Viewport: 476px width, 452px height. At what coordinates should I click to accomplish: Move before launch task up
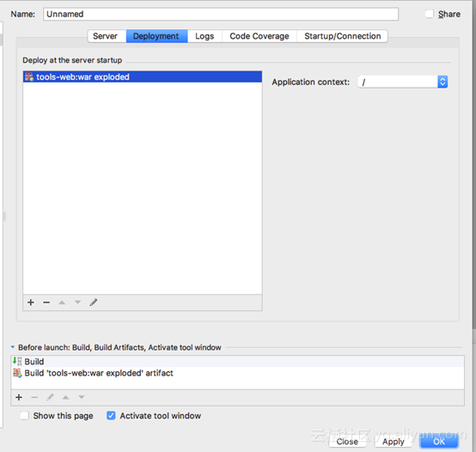tap(65, 397)
